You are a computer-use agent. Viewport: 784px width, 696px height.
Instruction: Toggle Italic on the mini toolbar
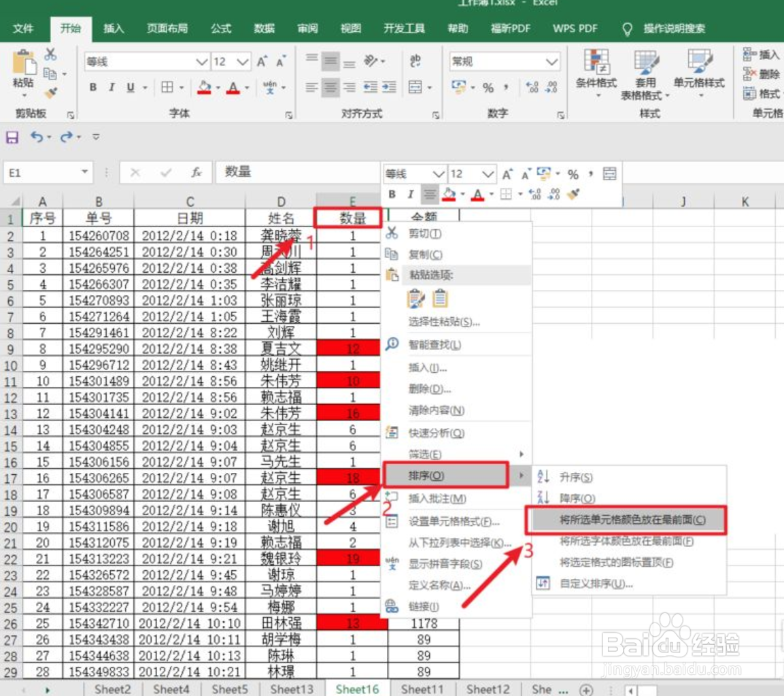(411, 194)
